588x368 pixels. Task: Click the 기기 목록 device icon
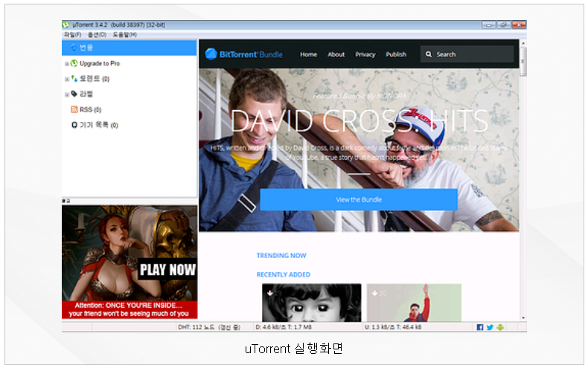click(x=74, y=125)
